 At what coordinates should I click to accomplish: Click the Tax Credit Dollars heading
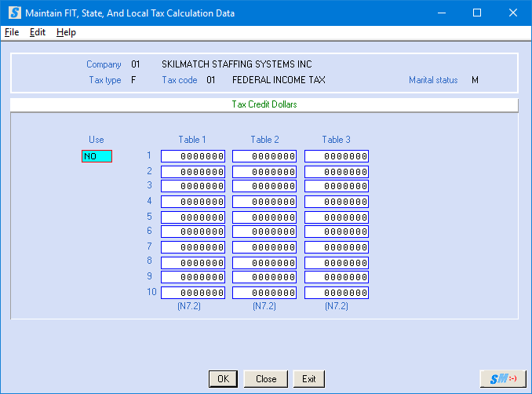[264, 104]
